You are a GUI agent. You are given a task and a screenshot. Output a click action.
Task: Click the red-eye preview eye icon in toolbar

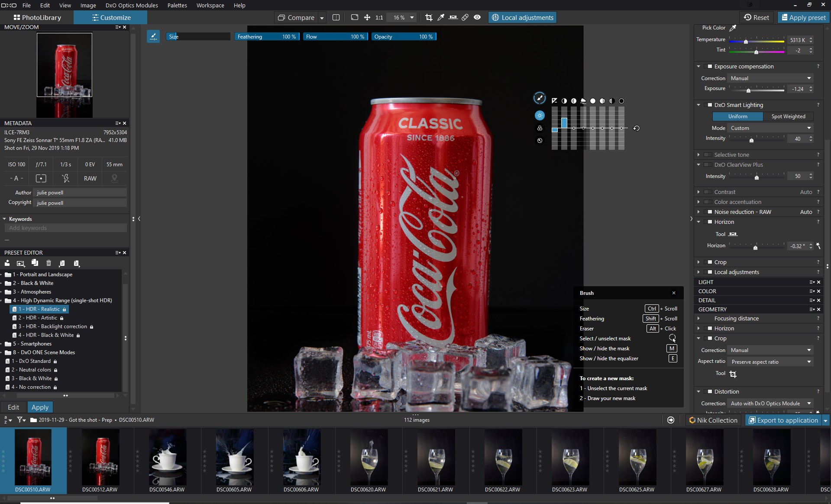477,17
